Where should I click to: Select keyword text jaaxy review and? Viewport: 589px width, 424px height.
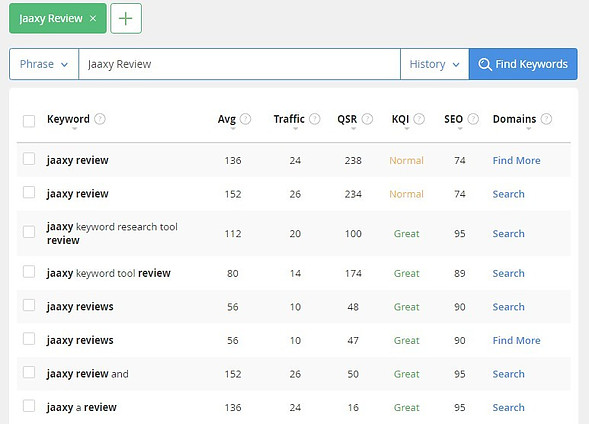coord(88,374)
